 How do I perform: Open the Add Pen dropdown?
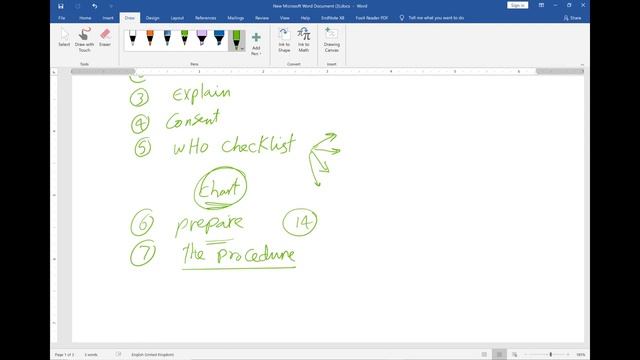(256, 44)
